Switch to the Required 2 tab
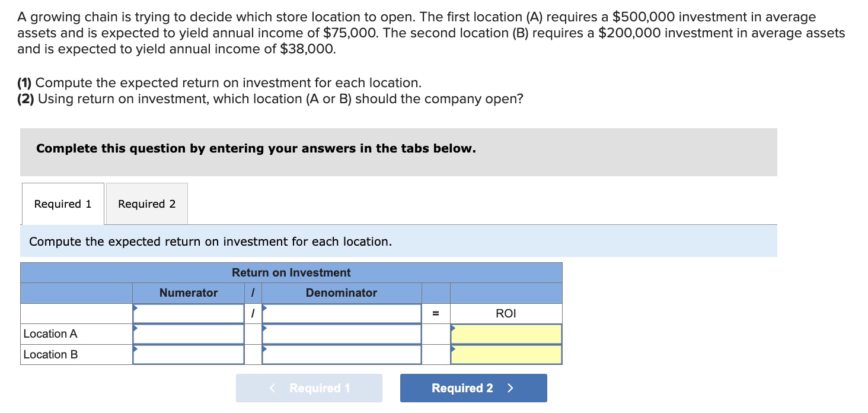The height and width of the screenshot is (413, 868). [x=146, y=204]
